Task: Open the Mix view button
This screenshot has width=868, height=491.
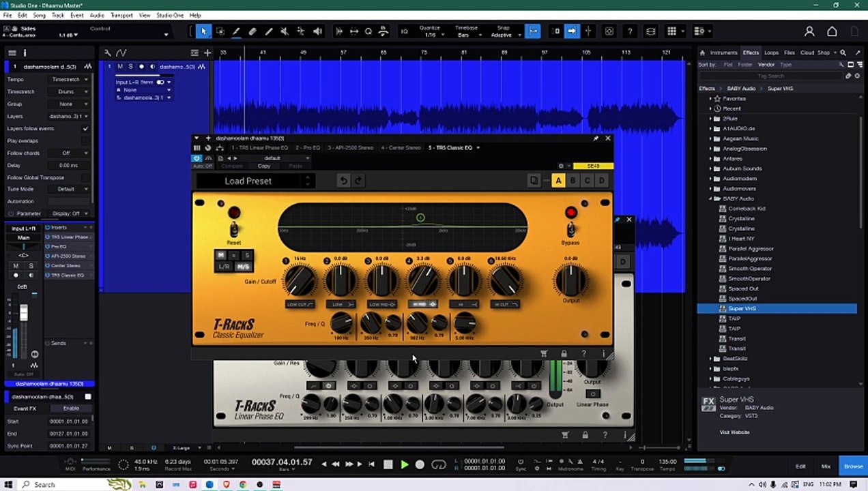Action: 826,466
